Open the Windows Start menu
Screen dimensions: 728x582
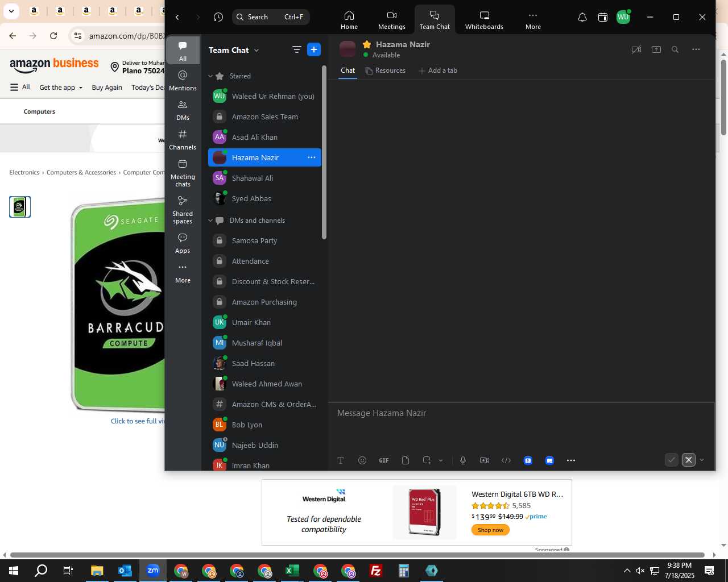coord(14,571)
